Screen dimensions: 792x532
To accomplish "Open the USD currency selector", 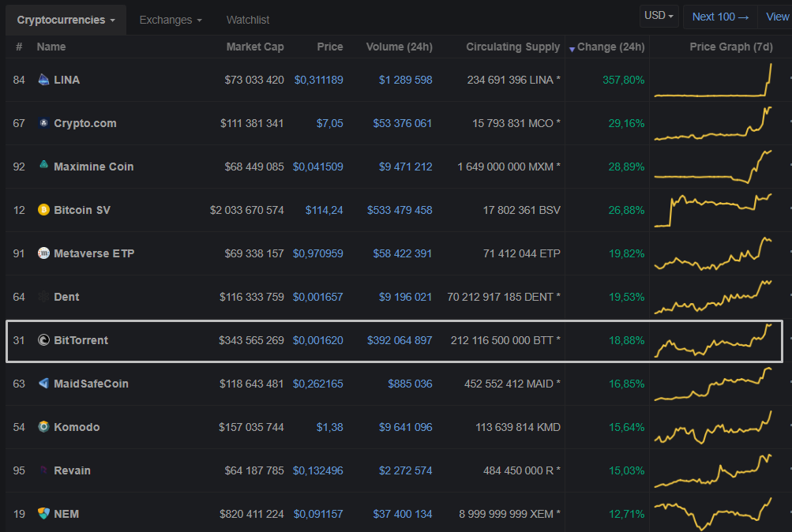I will coord(659,16).
